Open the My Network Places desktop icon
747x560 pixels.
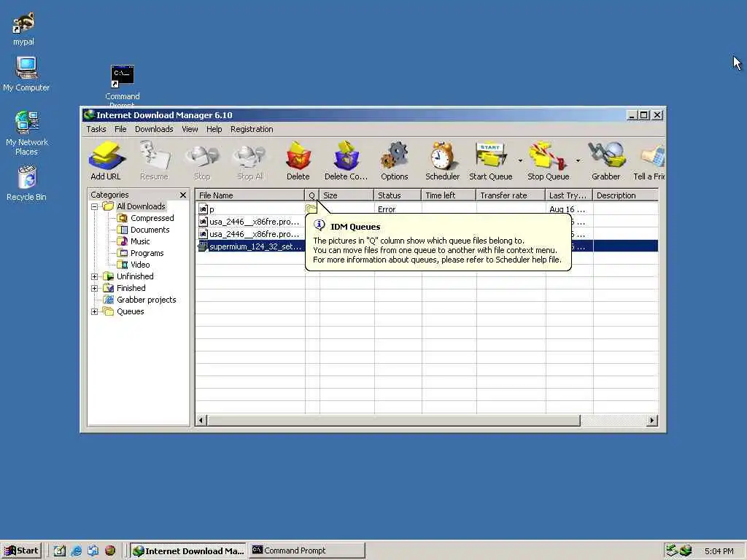click(x=27, y=133)
